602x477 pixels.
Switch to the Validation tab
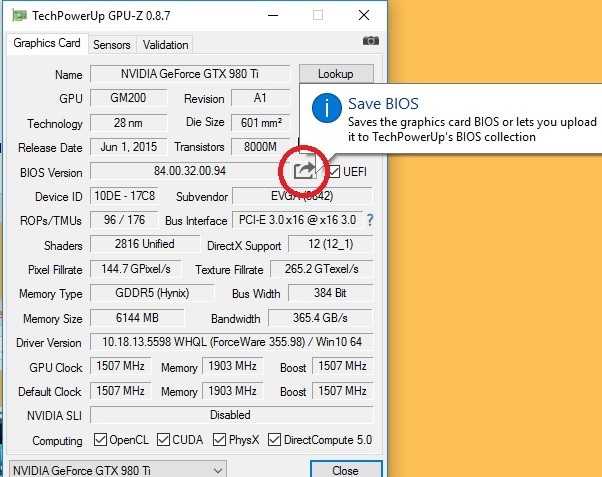pyautogui.click(x=165, y=45)
